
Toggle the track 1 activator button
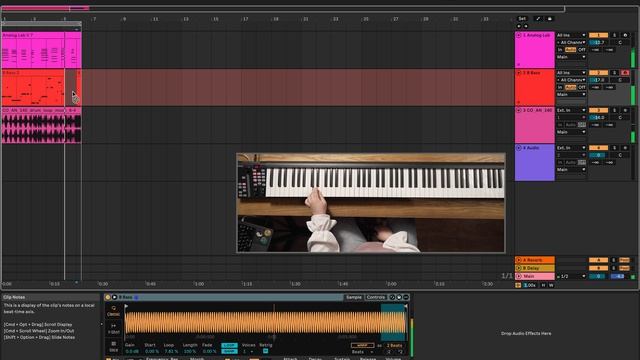[x=598, y=36]
